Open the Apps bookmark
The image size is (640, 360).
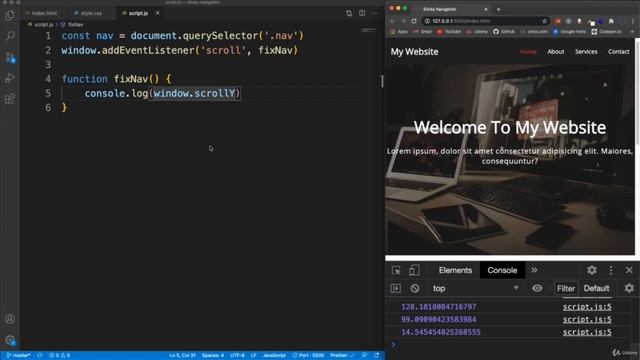[399, 31]
